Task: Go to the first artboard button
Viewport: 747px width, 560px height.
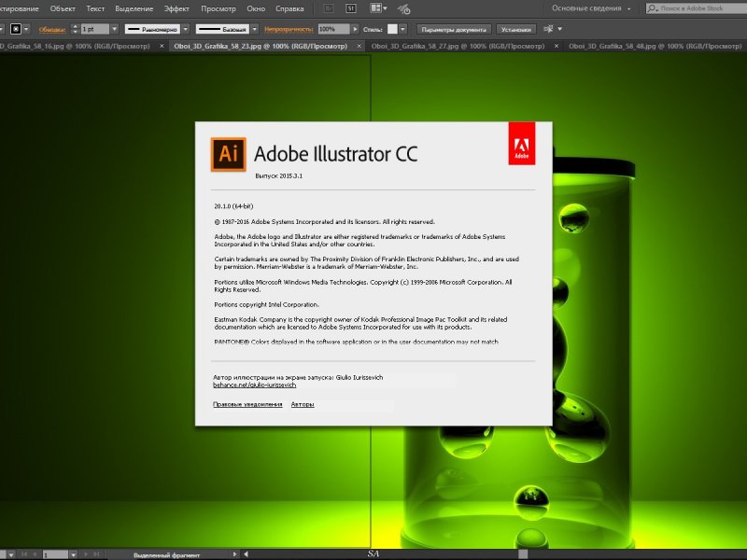Action: point(24,554)
